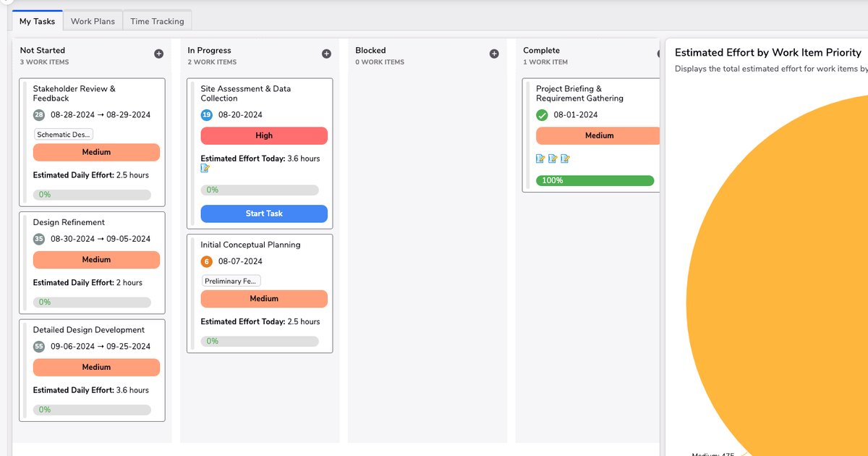This screenshot has height=456, width=868.
Task: Click Estimated Effort by Work Item Priority heading
Action: point(768,53)
